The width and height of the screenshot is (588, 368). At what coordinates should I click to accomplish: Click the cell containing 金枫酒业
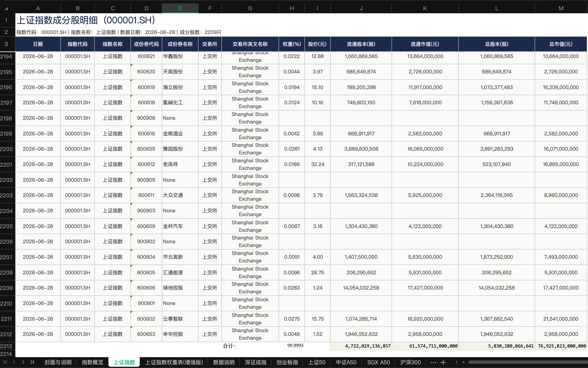pos(180,134)
